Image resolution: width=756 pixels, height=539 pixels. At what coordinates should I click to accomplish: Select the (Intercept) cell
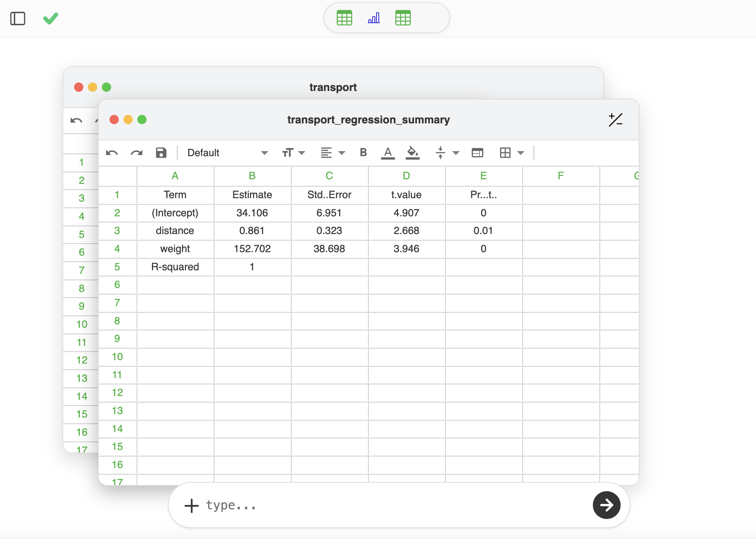(x=175, y=213)
